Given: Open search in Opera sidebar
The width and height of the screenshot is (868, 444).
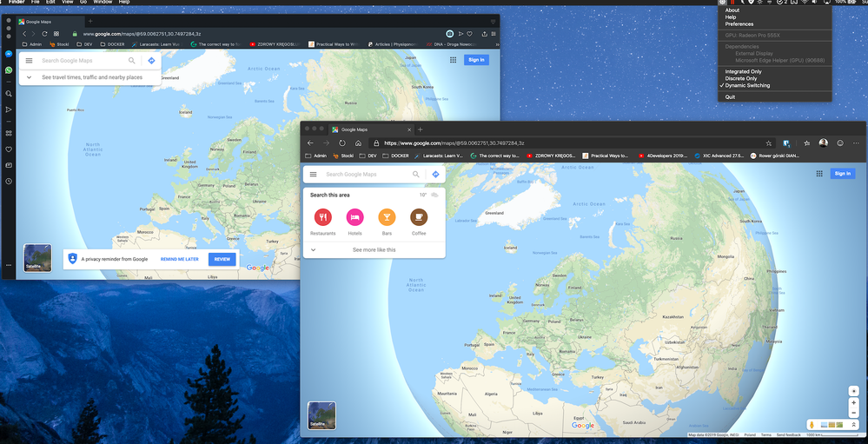Looking at the screenshot, I should [9, 94].
